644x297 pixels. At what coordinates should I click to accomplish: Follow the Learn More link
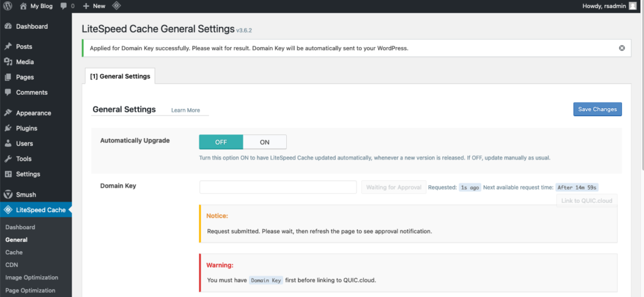[186, 110]
